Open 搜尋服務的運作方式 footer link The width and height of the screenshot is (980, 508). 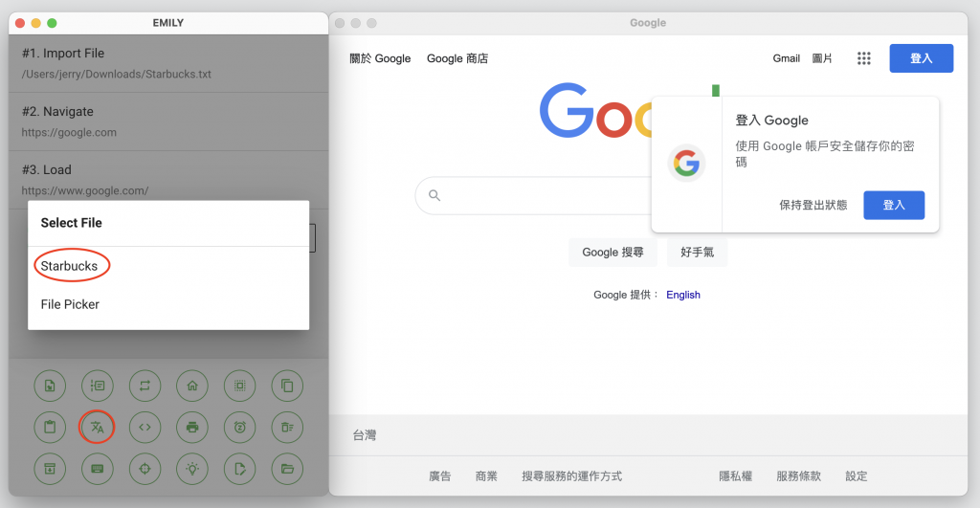[572, 476]
